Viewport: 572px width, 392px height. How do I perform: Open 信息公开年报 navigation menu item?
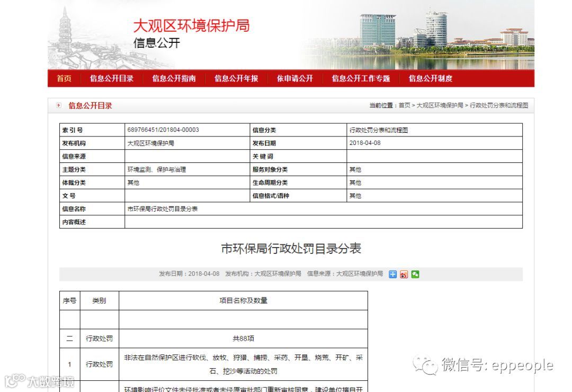click(x=236, y=78)
